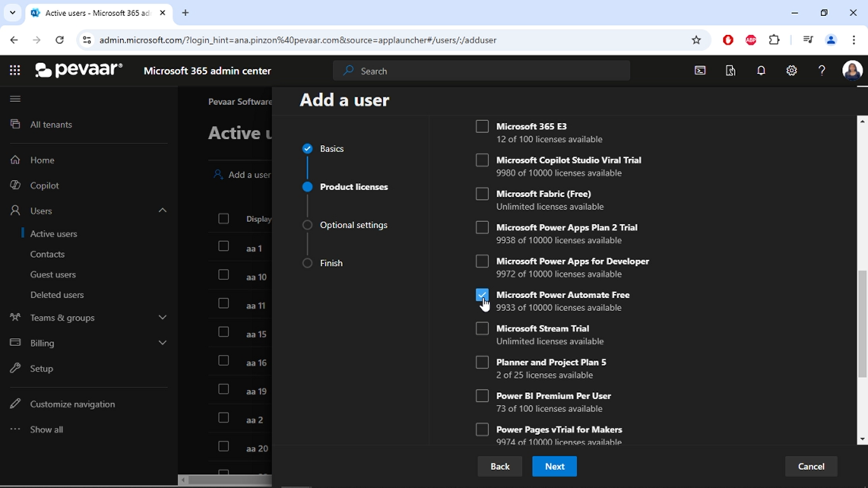Click the Opera extension icon
The width and height of the screenshot is (868, 488).
click(728, 40)
